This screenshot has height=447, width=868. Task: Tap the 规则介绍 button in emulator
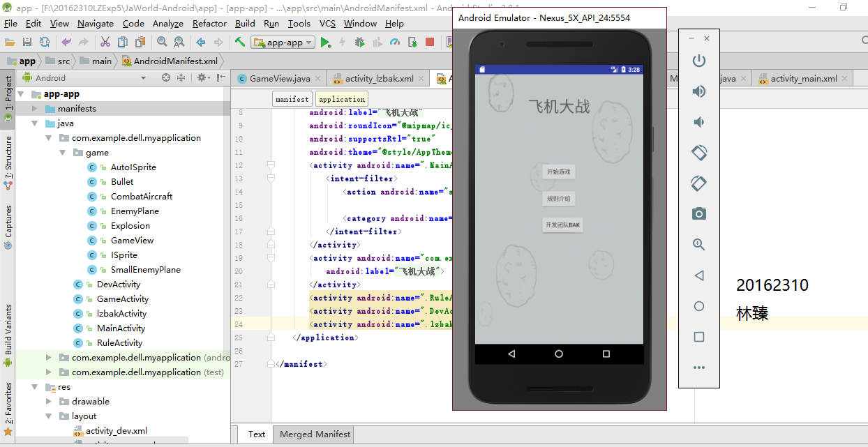pos(558,199)
